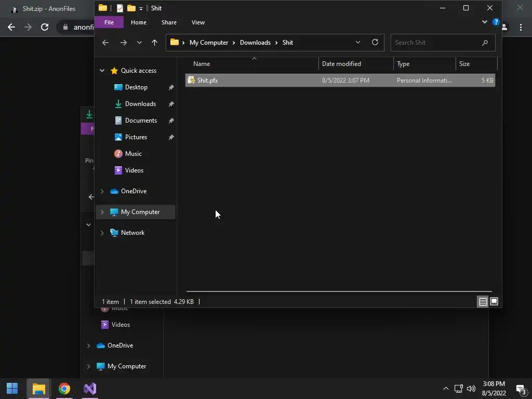
Task: Expand the ribbon with chevron
Action: click(485, 22)
